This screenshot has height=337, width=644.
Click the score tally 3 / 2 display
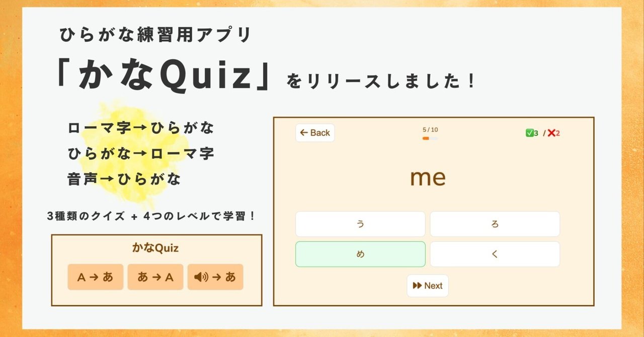coord(541,132)
